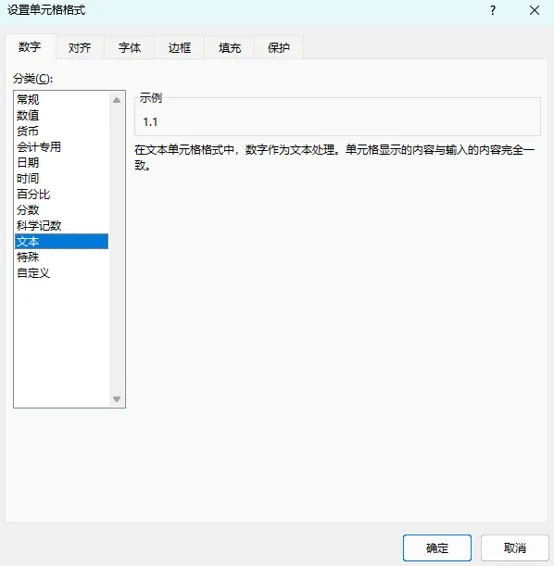Image resolution: width=554 pixels, height=566 pixels.
Task: Click the category list scroll up arrow
Action: (117, 100)
